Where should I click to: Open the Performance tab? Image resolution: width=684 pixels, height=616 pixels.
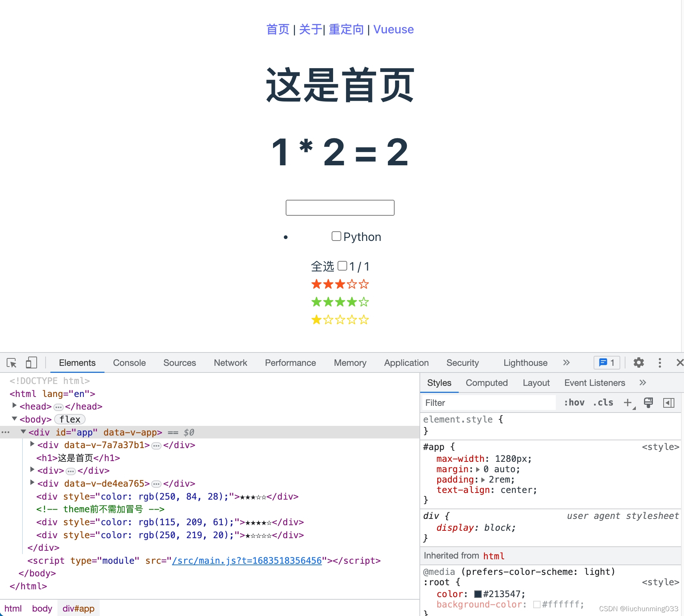pos(290,363)
